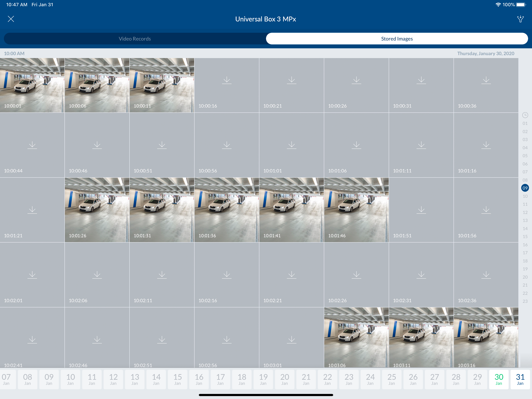Jump to hour 05 in hour index
The width and height of the screenshot is (532, 399).
(525, 156)
